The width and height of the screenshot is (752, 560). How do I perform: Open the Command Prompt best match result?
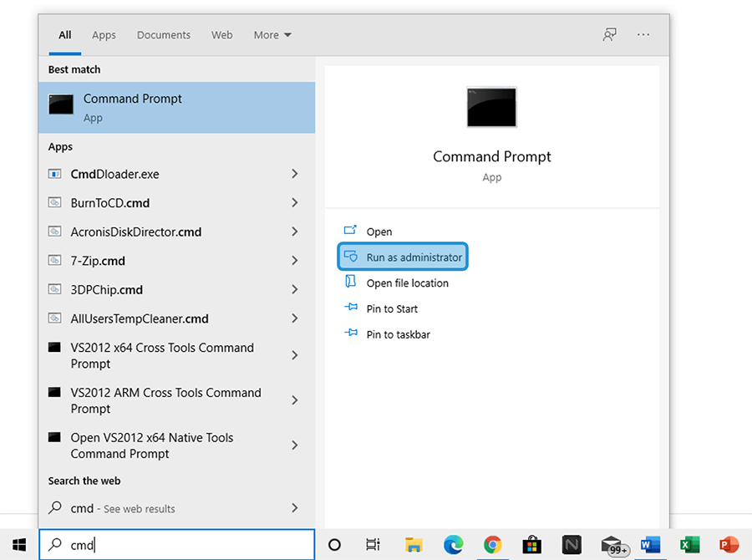(177, 108)
